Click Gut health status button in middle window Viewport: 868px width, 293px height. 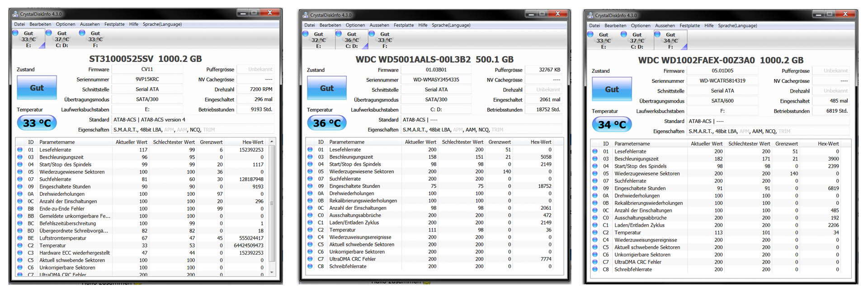(327, 88)
